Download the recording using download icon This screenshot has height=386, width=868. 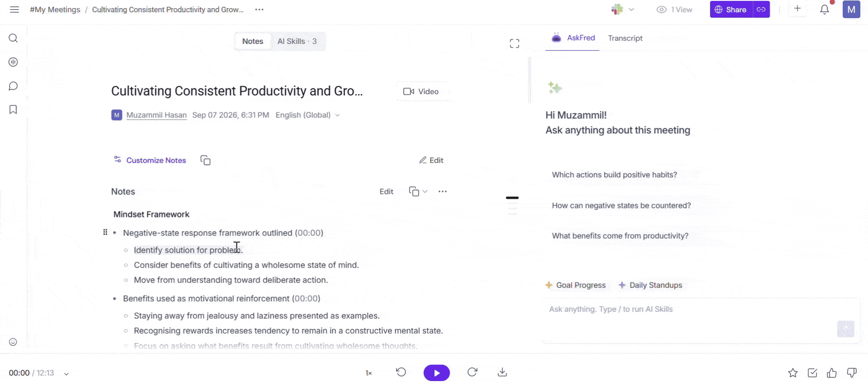[x=502, y=372]
